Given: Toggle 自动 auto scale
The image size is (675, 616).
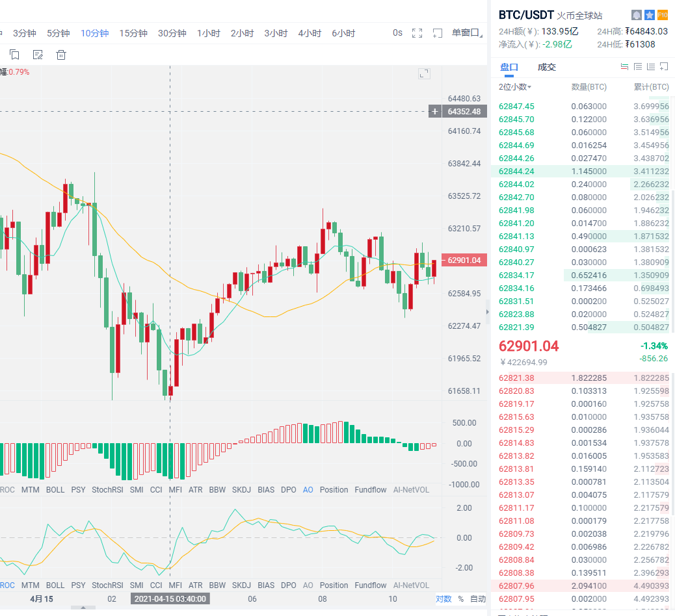Looking at the screenshot, I should pos(478,598).
